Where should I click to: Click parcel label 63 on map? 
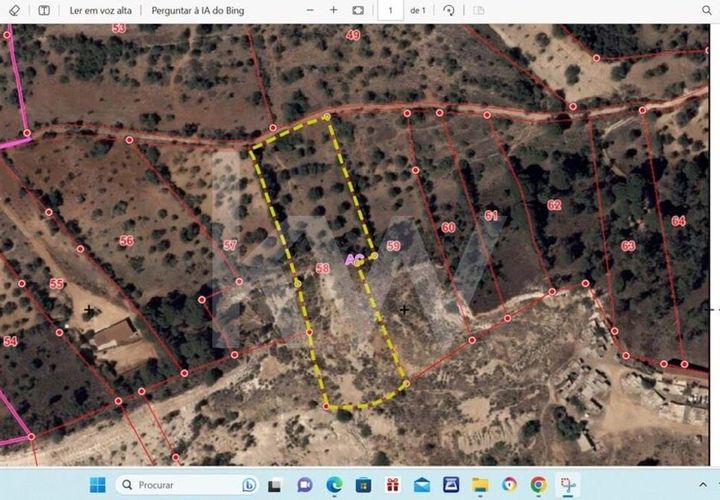629,246
